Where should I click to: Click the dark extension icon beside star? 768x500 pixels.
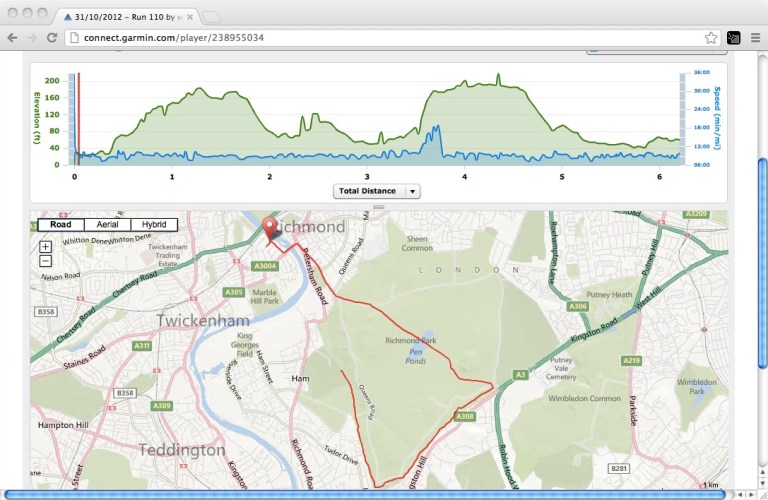[732, 37]
